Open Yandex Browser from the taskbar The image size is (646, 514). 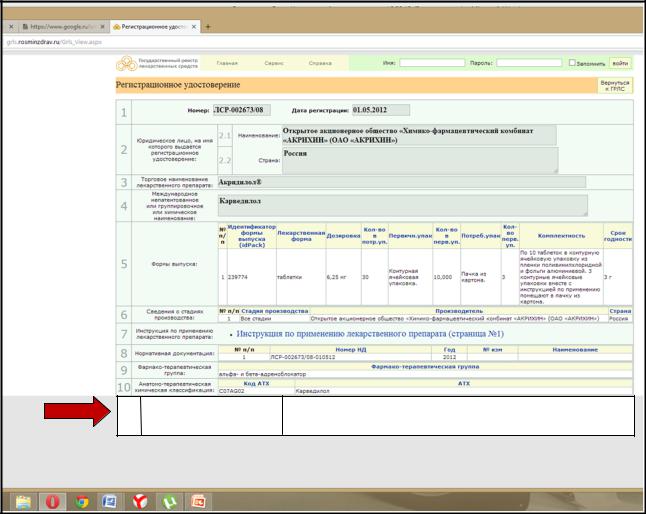pos(140,502)
